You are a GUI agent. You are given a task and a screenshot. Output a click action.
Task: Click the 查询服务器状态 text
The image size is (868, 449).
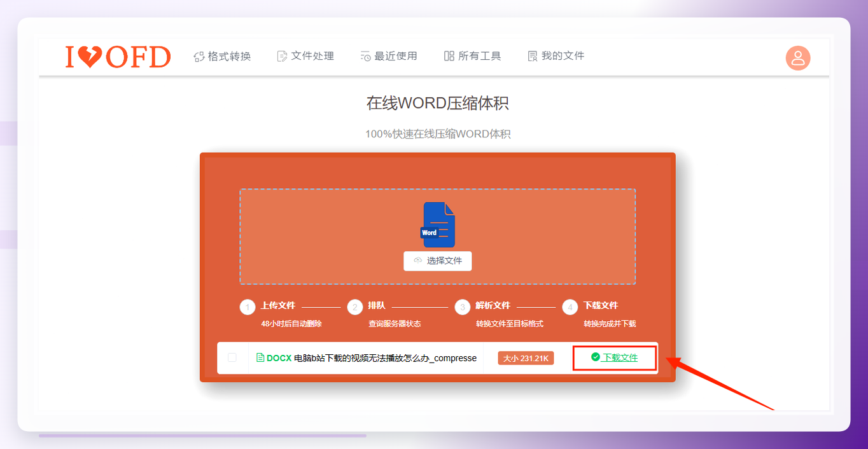tap(395, 324)
